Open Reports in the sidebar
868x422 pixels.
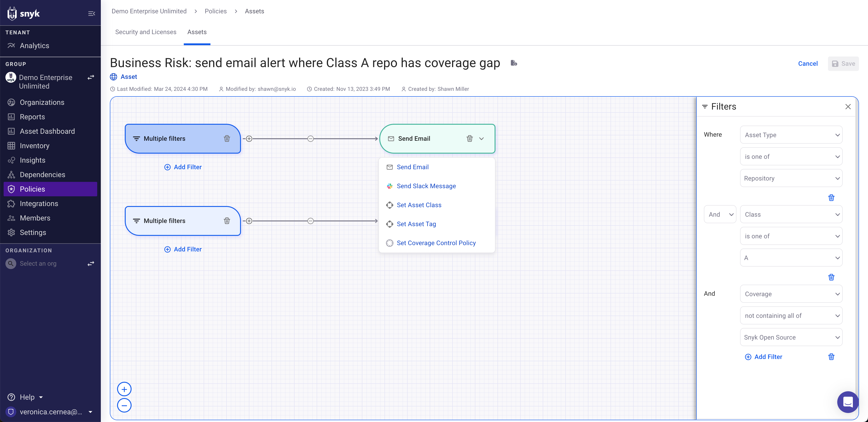pyautogui.click(x=32, y=117)
